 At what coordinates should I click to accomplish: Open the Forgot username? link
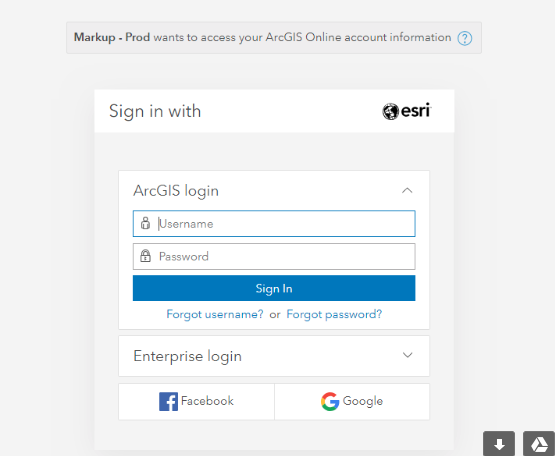[215, 314]
